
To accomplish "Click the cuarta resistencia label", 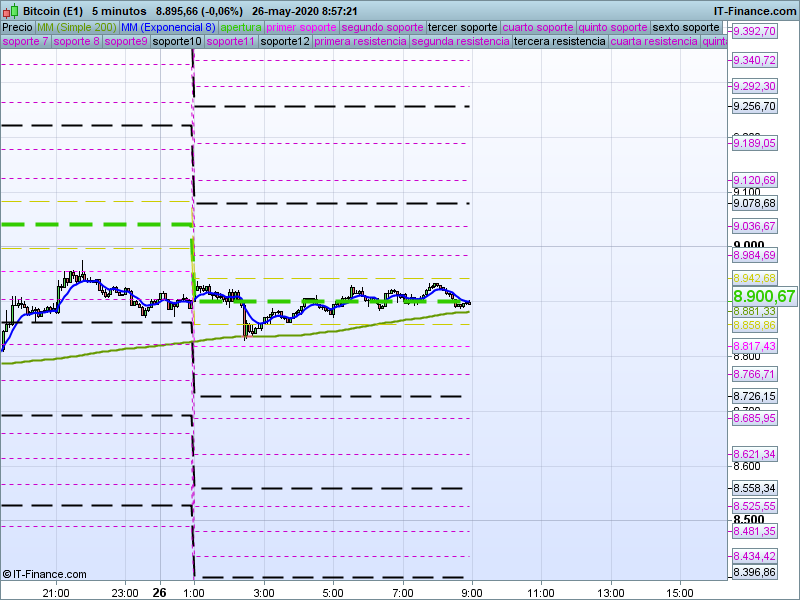I will click(x=654, y=42).
